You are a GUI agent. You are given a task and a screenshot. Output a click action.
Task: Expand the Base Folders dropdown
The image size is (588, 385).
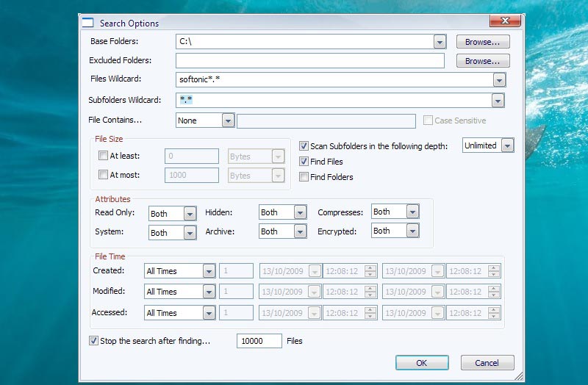click(x=440, y=43)
